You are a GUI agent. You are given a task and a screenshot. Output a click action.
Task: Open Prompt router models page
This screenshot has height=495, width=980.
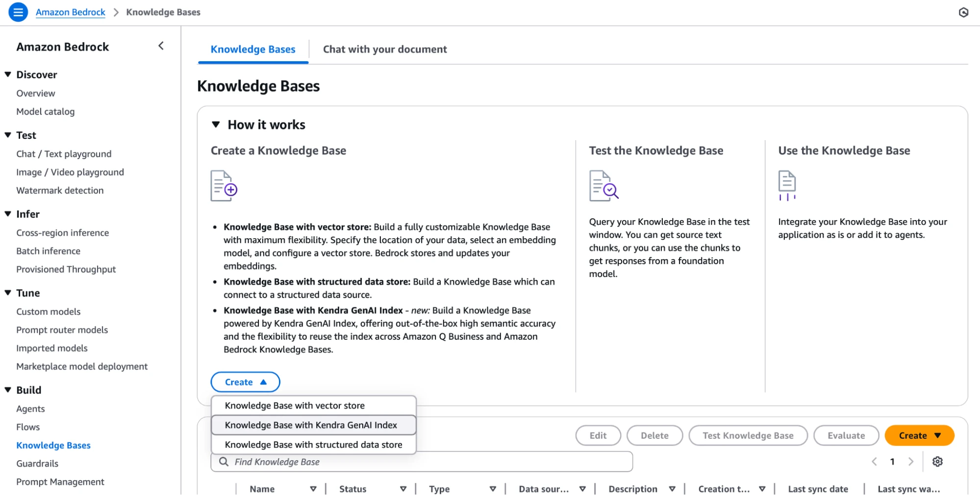(62, 330)
